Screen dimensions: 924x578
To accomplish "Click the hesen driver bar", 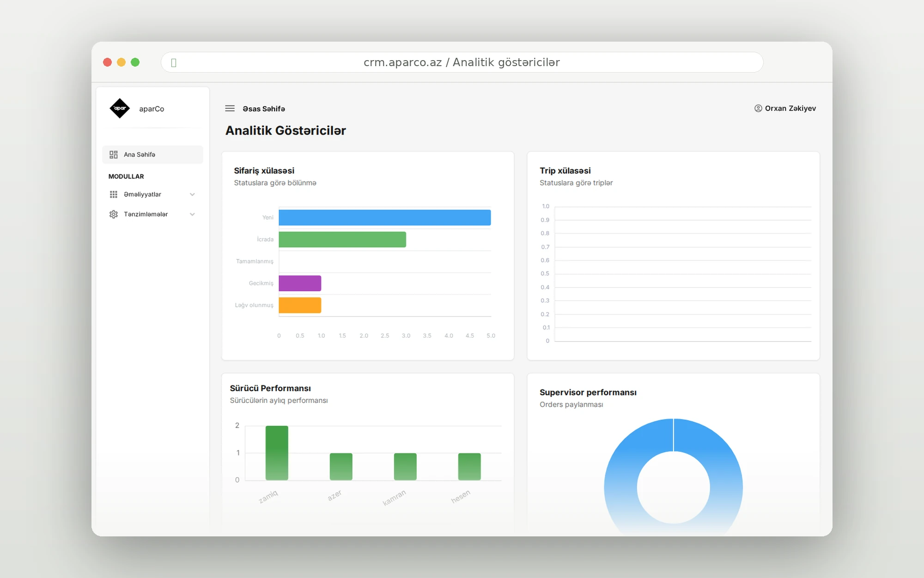I will 469,467.
